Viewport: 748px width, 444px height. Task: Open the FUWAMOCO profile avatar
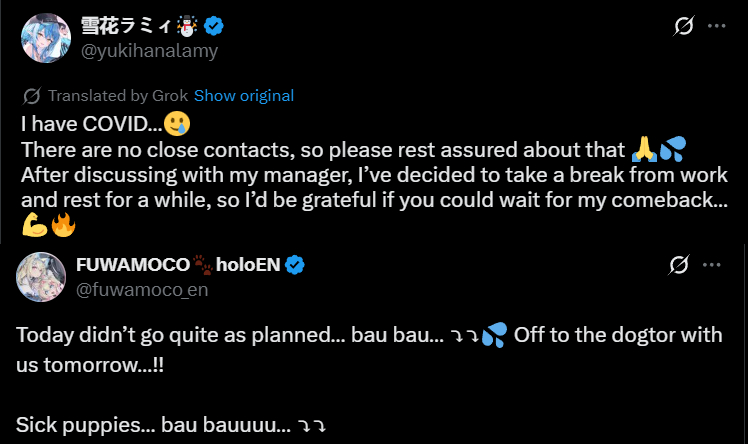click(41, 277)
